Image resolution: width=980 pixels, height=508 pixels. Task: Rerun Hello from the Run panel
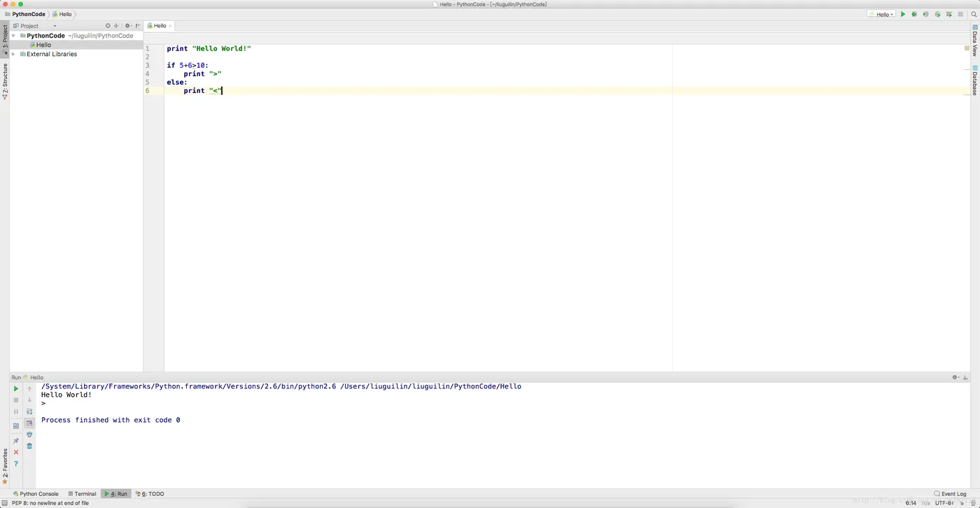(x=16, y=389)
